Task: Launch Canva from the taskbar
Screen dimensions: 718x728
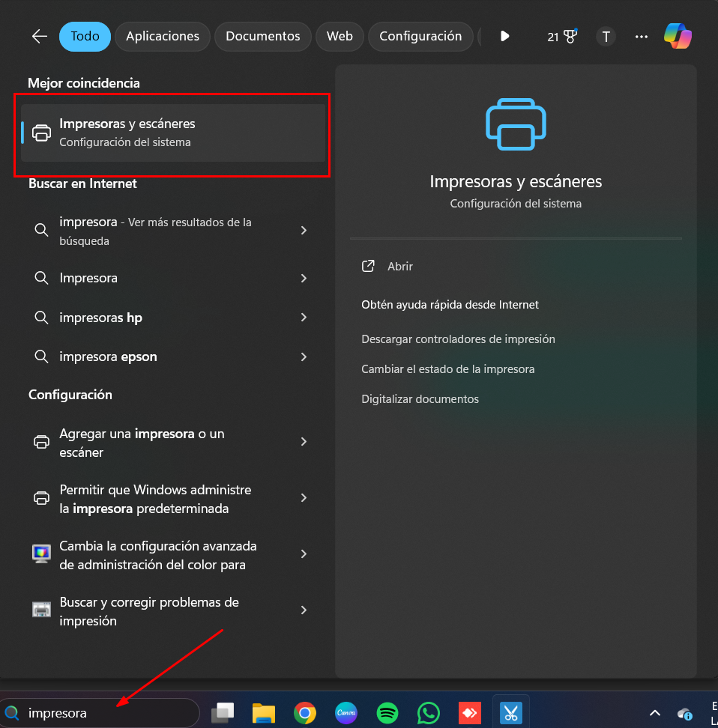Action: (346, 713)
